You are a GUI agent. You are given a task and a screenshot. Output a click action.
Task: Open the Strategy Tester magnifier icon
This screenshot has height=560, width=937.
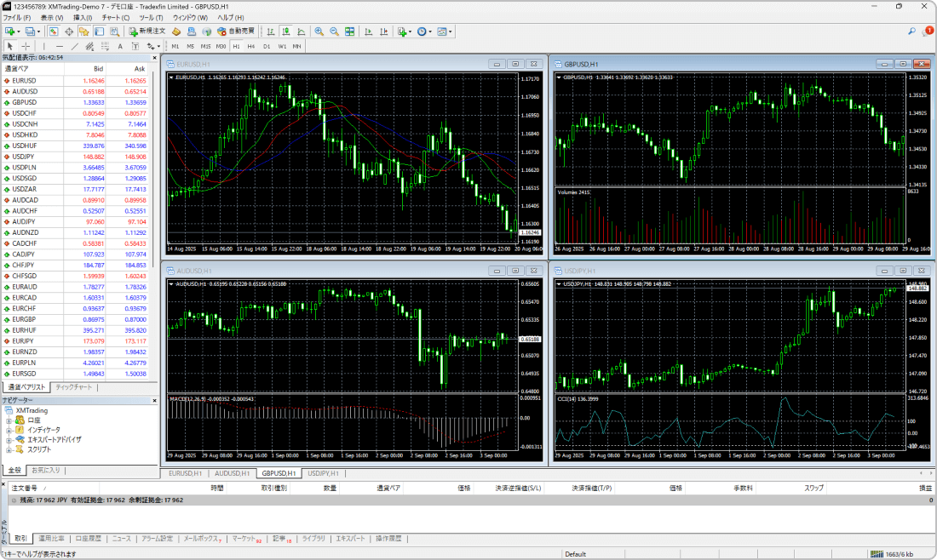pyautogui.click(x=114, y=31)
